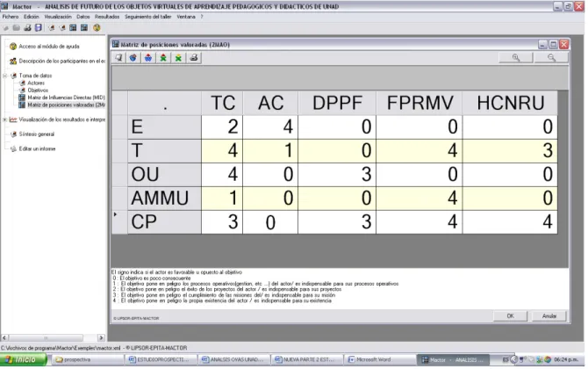Open the Seguimiento del taller menu
Image resolution: width=588 pixels, height=369 pixels.
click(147, 17)
